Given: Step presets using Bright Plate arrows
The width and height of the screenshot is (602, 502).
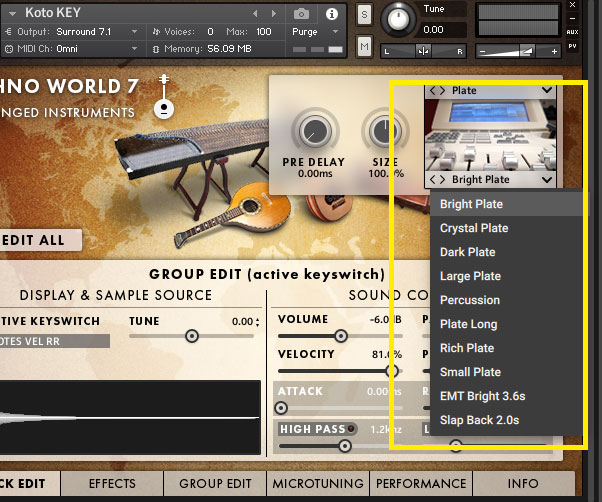Looking at the screenshot, I should pyautogui.click(x=437, y=179).
